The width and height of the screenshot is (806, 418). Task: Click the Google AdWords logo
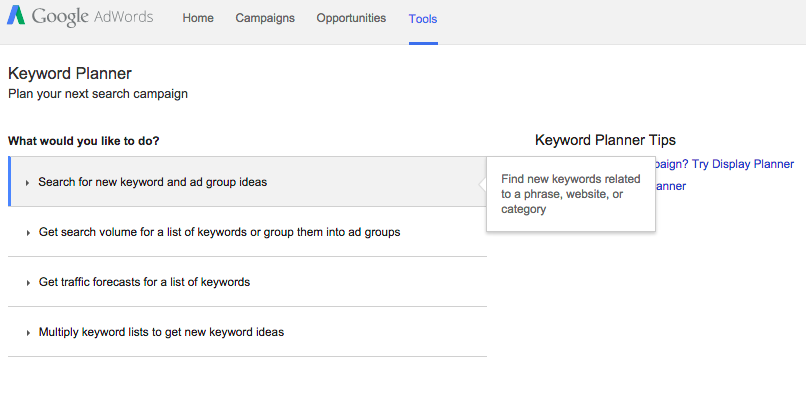[x=80, y=16]
